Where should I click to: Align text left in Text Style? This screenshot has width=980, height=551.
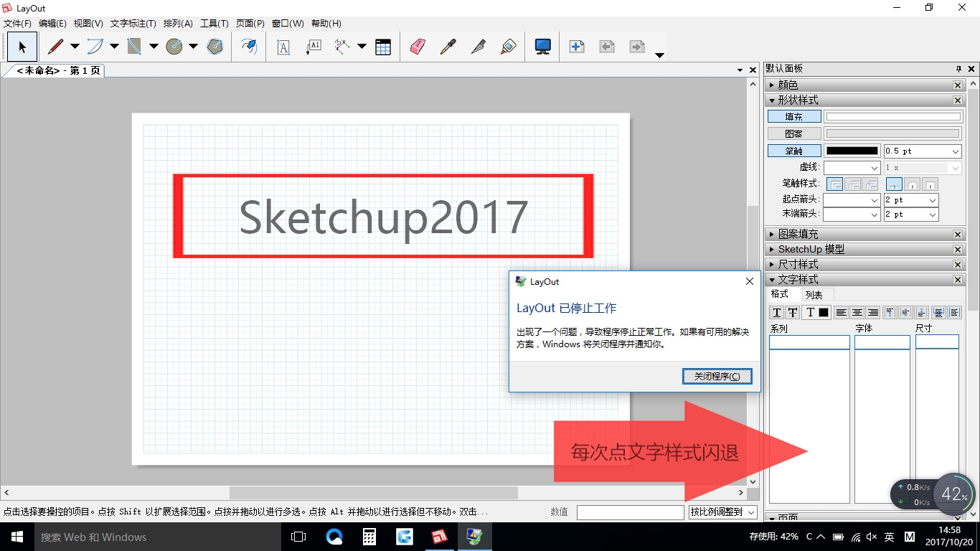point(841,312)
